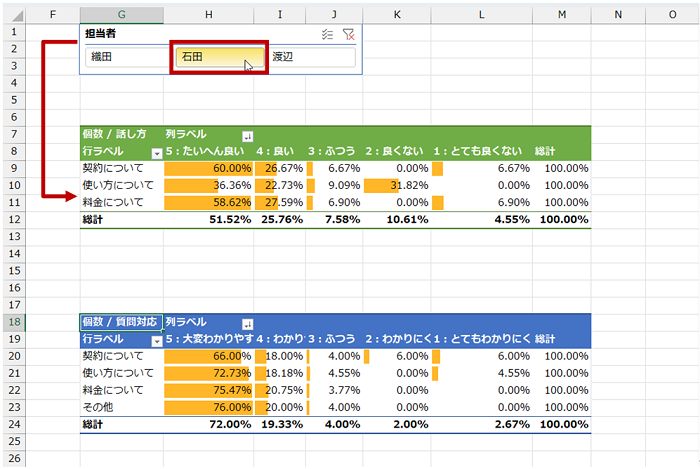Click the slicer multi-select icon
This screenshot has width=700, height=469.
[x=327, y=34]
